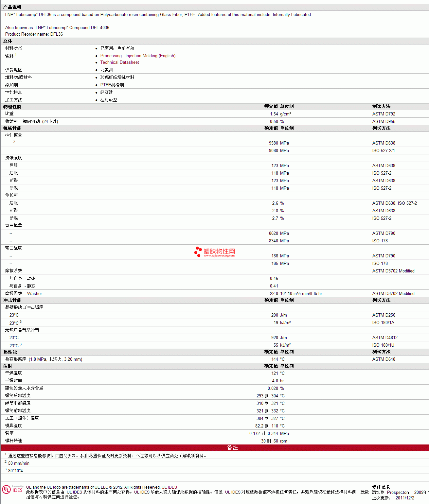Select the 热性能 section header
Screen dimensions: 429x504
10,352
